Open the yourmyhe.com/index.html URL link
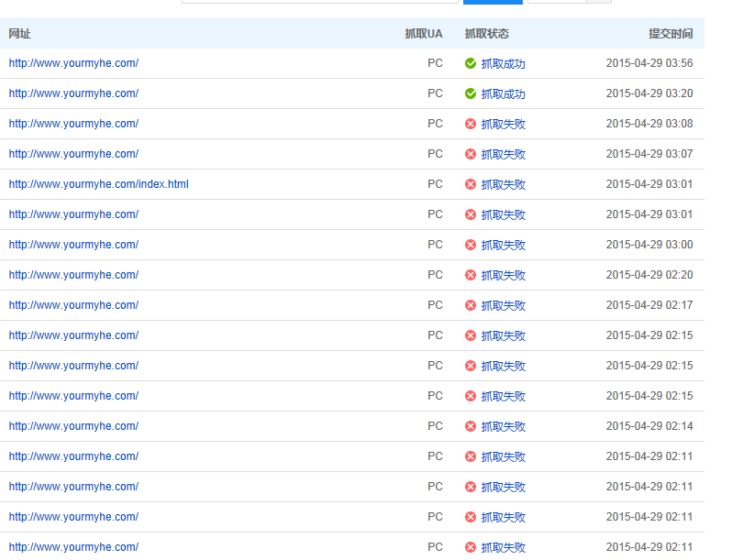 pyautogui.click(x=98, y=184)
